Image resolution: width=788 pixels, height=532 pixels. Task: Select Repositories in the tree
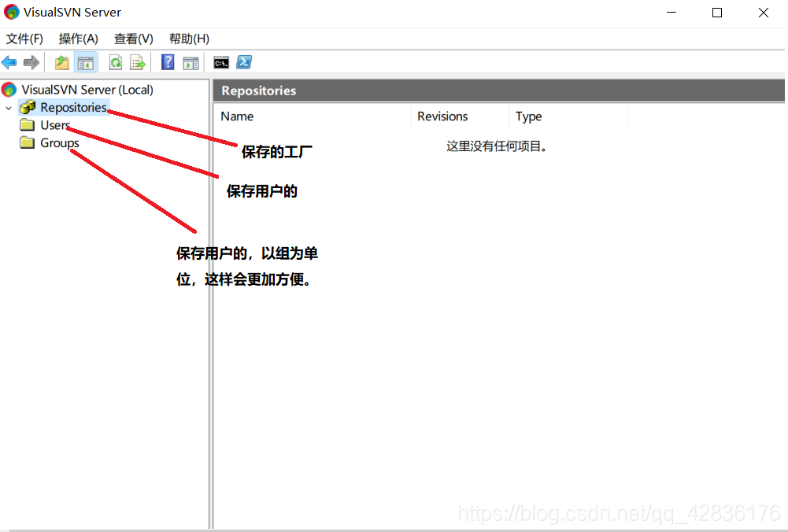(x=73, y=108)
